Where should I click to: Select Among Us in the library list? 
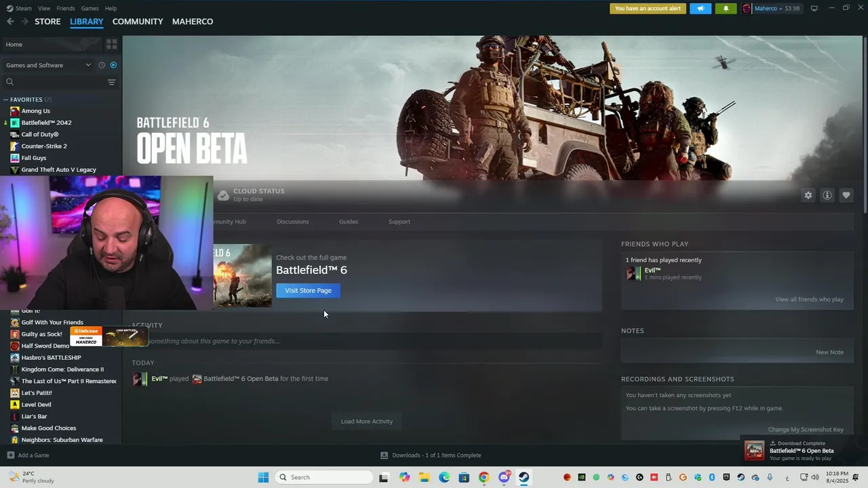tap(35, 111)
